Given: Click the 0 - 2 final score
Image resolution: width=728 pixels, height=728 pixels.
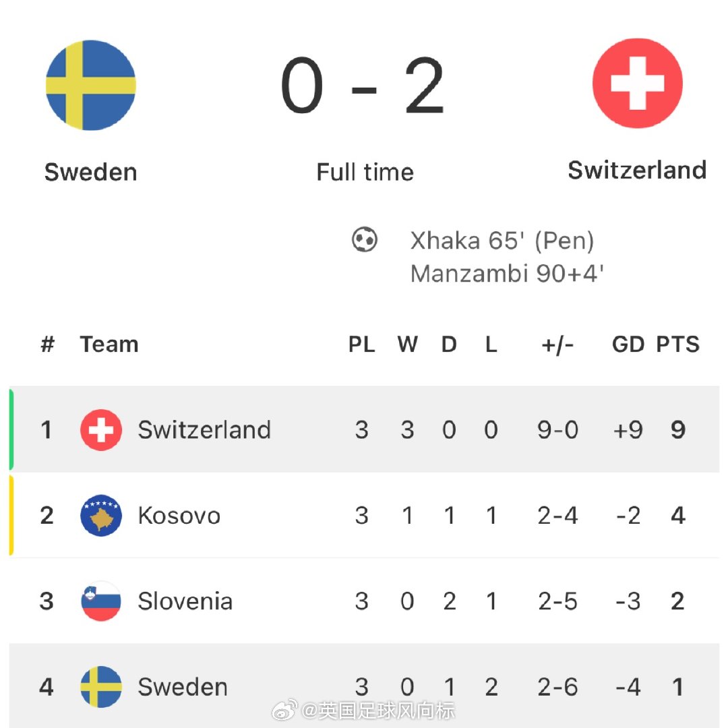Looking at the screenshot, I should pyautogui.click(x=363, y=86).
